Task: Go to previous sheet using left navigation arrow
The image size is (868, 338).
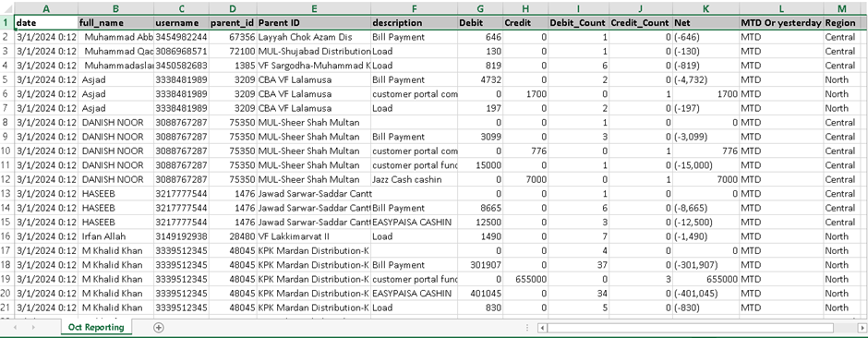Action: (16, 328)
